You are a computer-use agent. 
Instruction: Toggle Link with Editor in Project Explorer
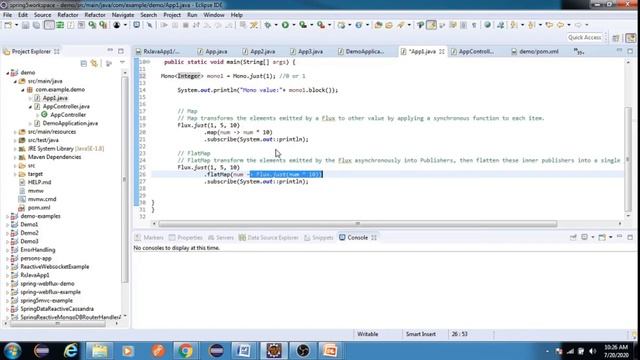tap(94, 64)
